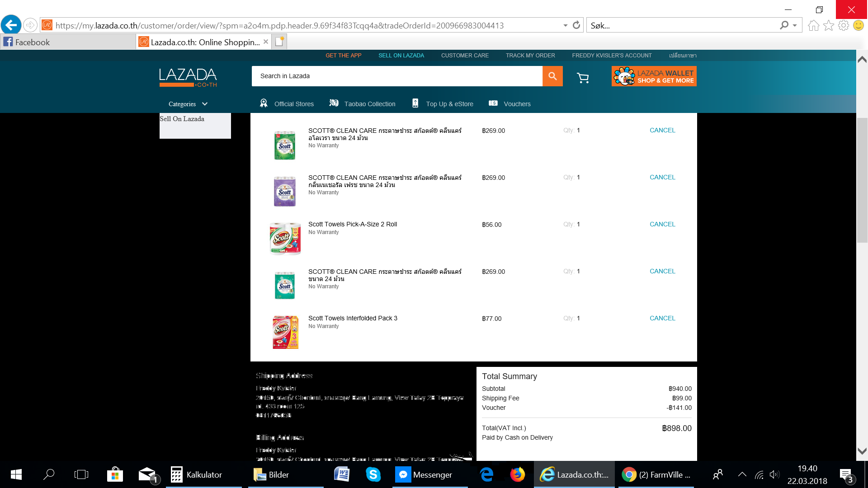The image size is (868, 488).
Task: Open the address bar history dropdown arrow
Action: [565, 25]
